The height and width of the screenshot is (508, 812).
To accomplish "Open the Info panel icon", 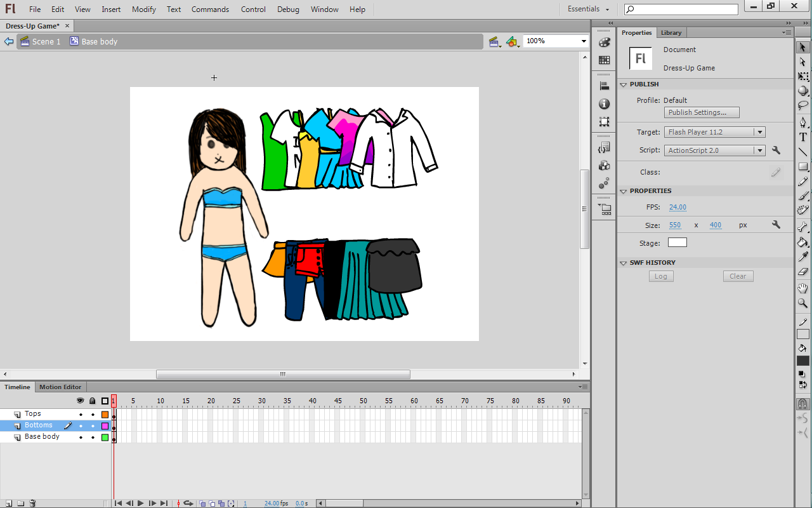I will coord(605,104).
